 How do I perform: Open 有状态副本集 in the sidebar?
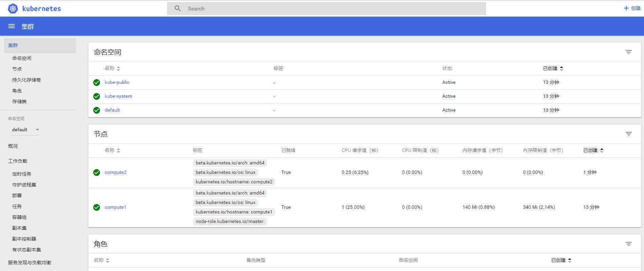click(x=26, y=250)
